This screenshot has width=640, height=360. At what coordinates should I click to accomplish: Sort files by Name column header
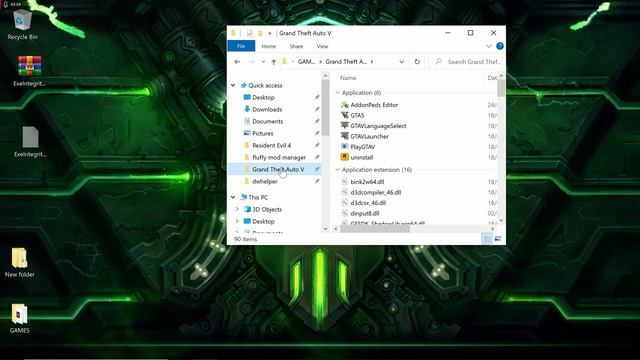(348, 78)
